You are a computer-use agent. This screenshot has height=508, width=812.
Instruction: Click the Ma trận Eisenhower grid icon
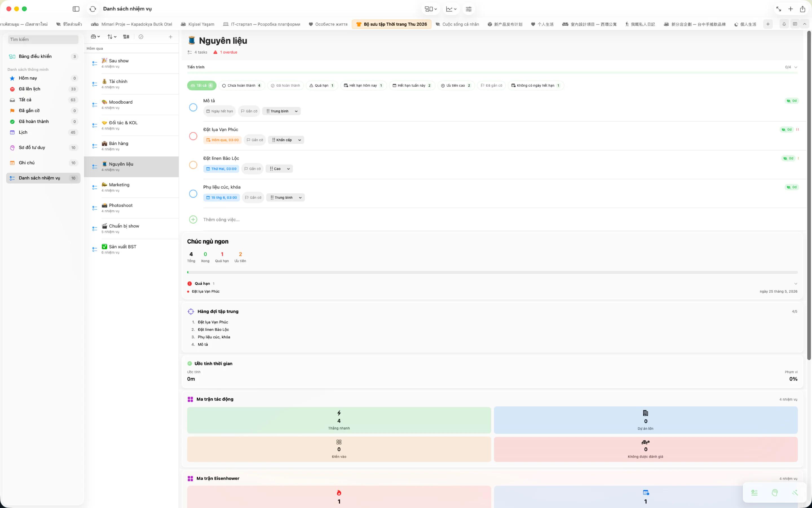coord(190,478)
